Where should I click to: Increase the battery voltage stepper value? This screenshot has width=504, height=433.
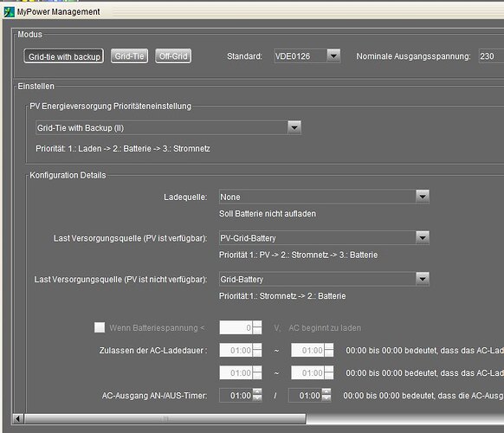[x=257, y=324]
